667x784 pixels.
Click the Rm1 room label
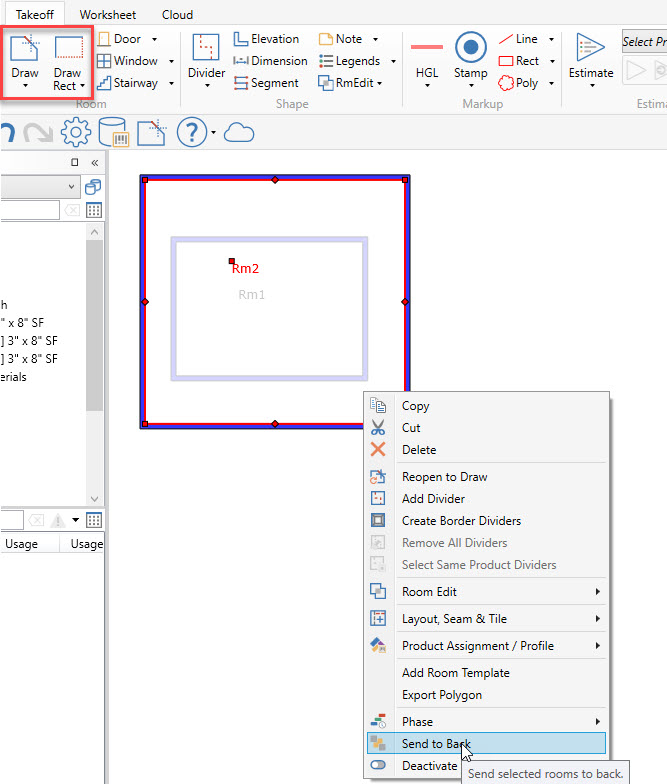252,294
